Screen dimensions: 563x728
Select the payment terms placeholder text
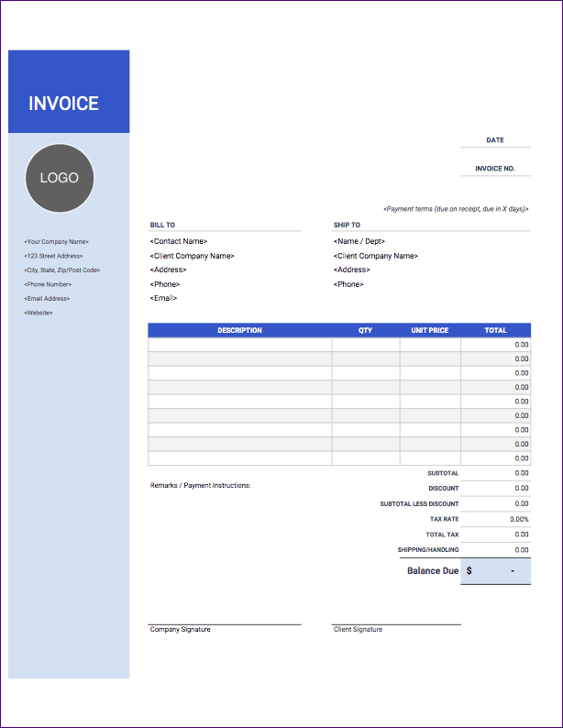[x=456, y=209]
